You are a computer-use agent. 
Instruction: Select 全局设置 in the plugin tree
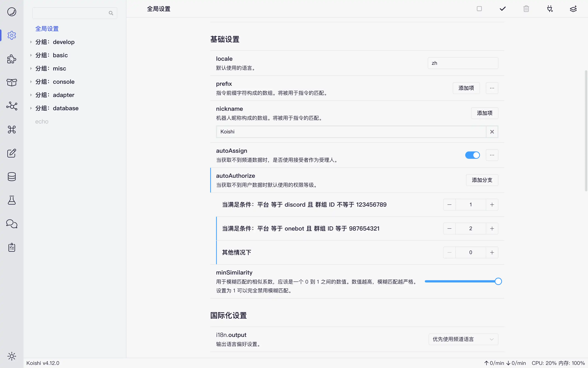[47, 29]
